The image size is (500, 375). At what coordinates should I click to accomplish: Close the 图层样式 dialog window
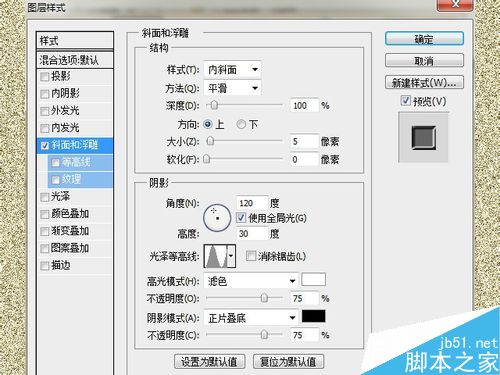455,4
